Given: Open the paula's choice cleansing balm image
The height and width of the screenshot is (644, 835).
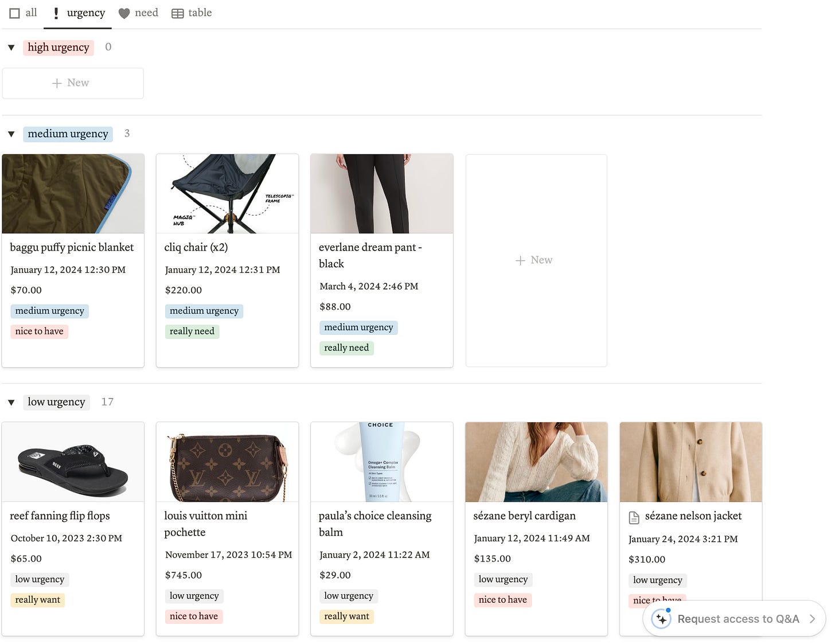Looking at the screenshot, I should (382, 462).
